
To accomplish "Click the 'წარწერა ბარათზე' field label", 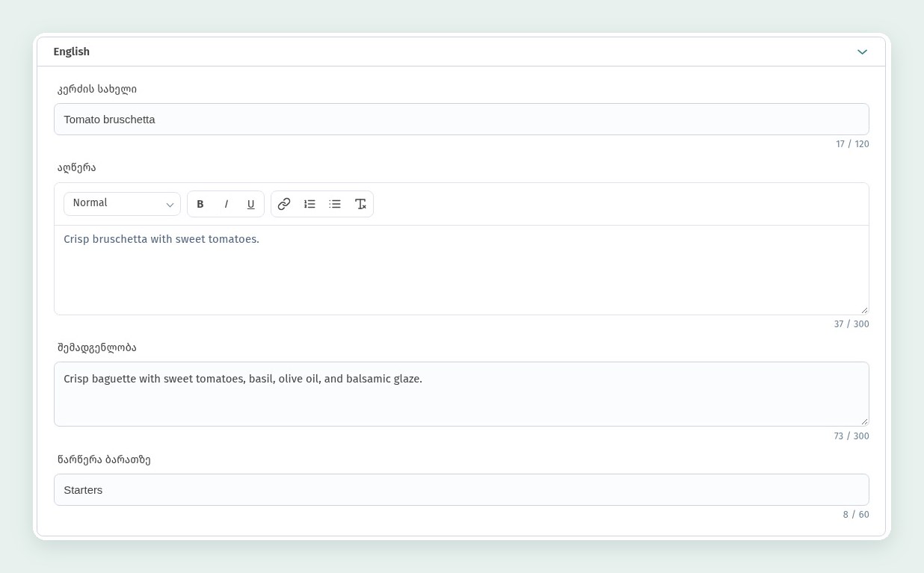I will [x=104, y=459].
